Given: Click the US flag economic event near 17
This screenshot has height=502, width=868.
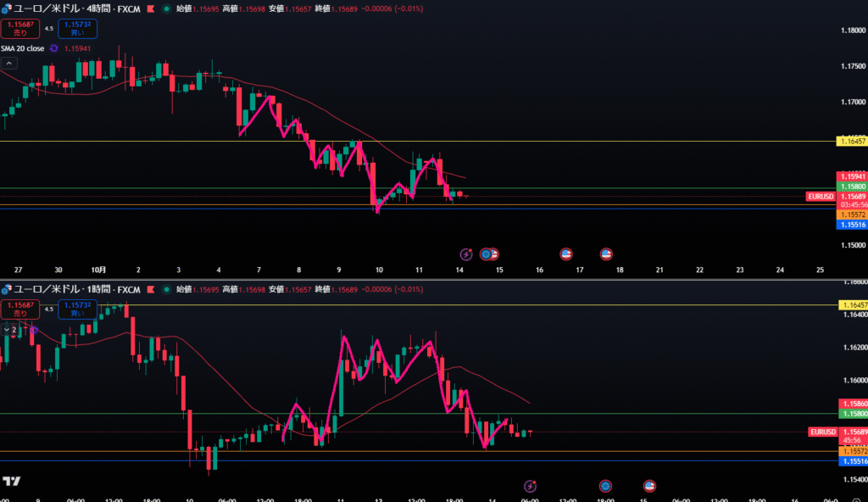Looking at the screenshot, I should coord(566,254).
